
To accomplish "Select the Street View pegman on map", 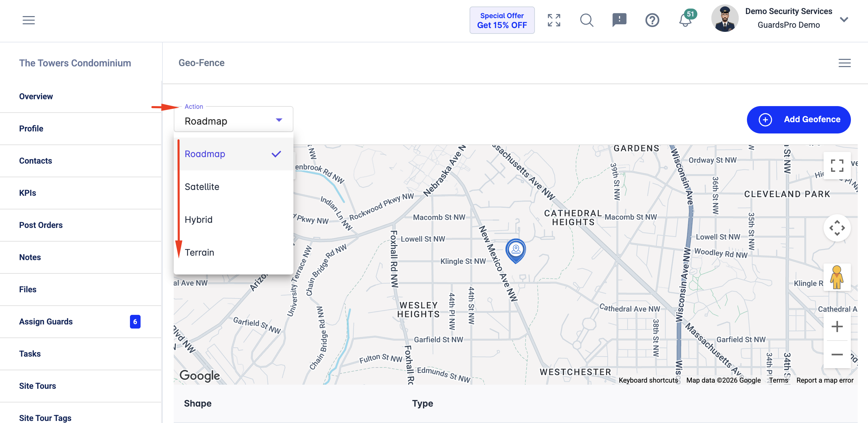I will click(x=837, y=277).
